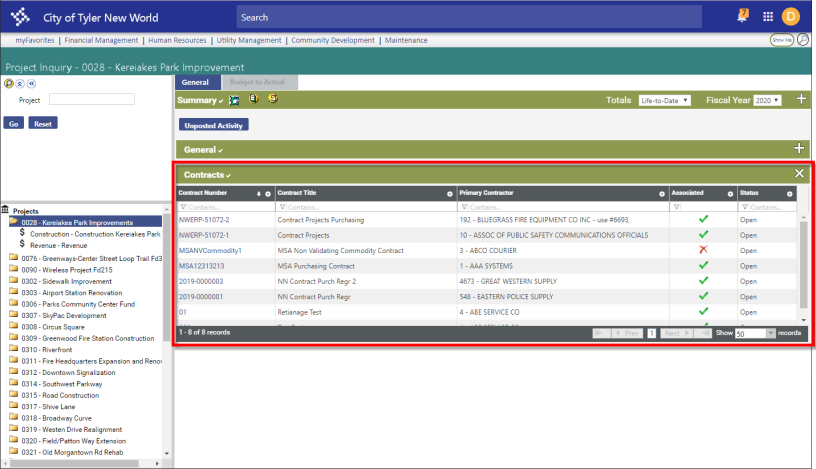Click the project tree horizontal scrollbar
The image size is (816, 469).
74,463
